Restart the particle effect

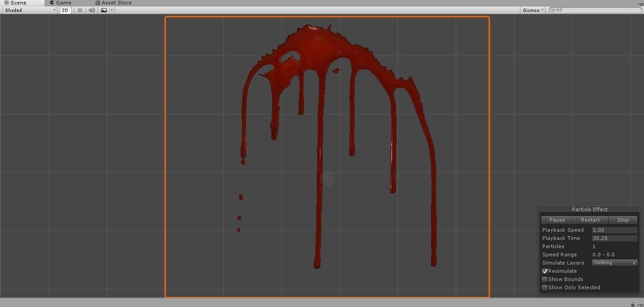tap(590, 220)
